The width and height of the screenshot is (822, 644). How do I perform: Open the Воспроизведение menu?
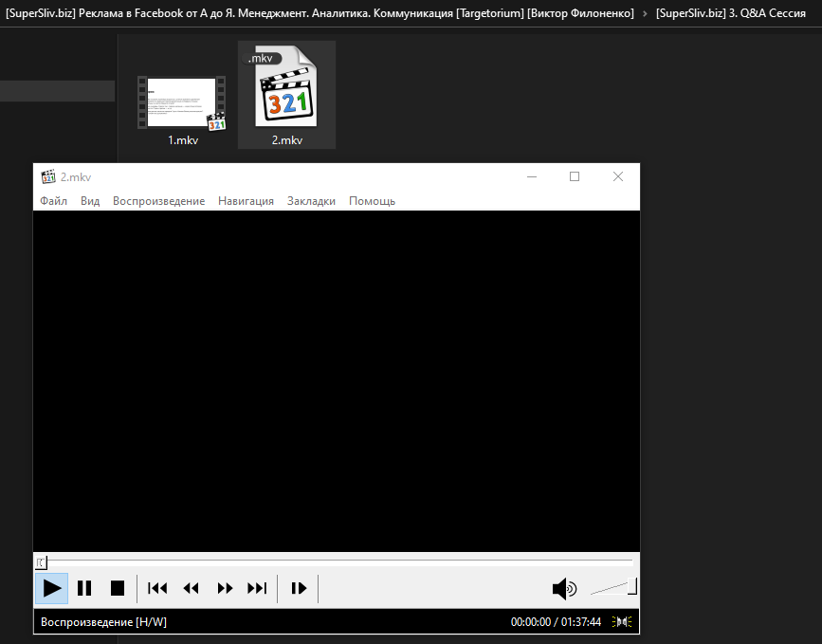(158, 201)
